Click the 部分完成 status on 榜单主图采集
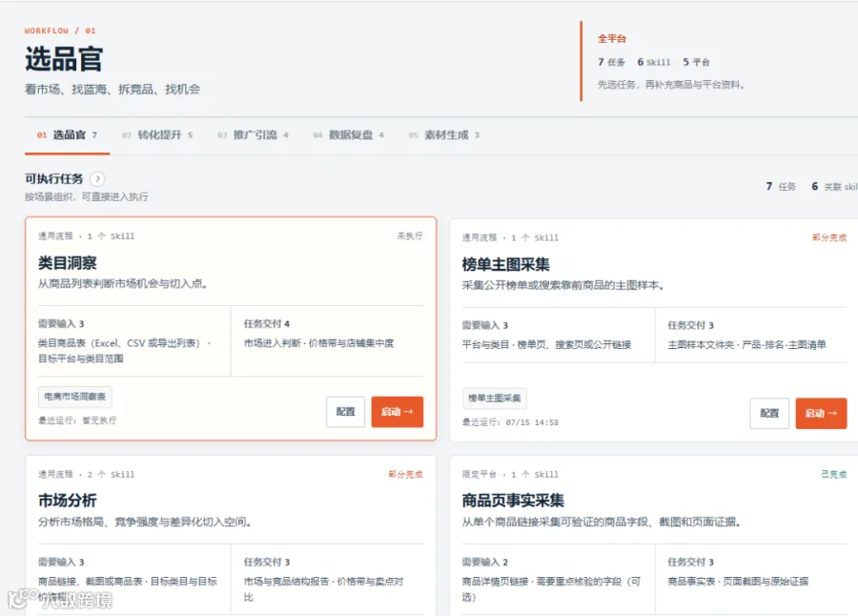This screenshot has height=616, width=858. point(829,237)
